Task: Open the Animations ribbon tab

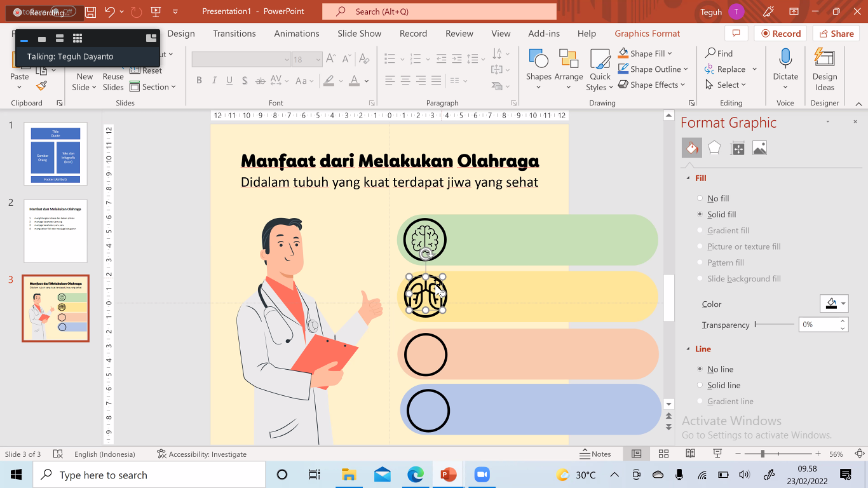Action: point(296,34)
